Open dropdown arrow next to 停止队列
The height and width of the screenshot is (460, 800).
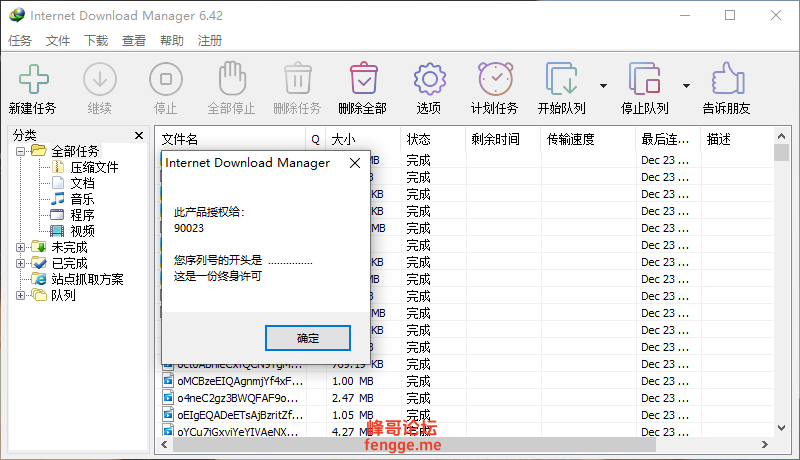tap(686, 86)
